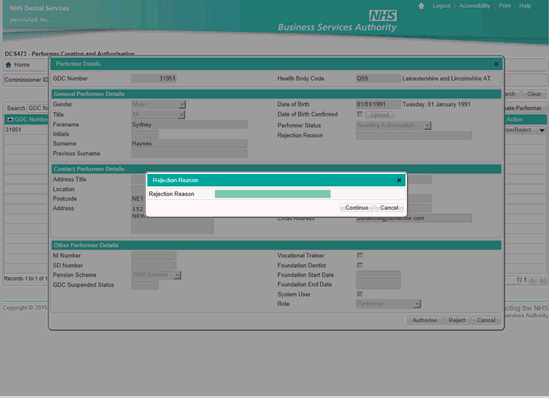Image resolution: width=549 pixels, height=398 pixels.
Task: Open the Role dropdown
Action: (x=417, y=304)
